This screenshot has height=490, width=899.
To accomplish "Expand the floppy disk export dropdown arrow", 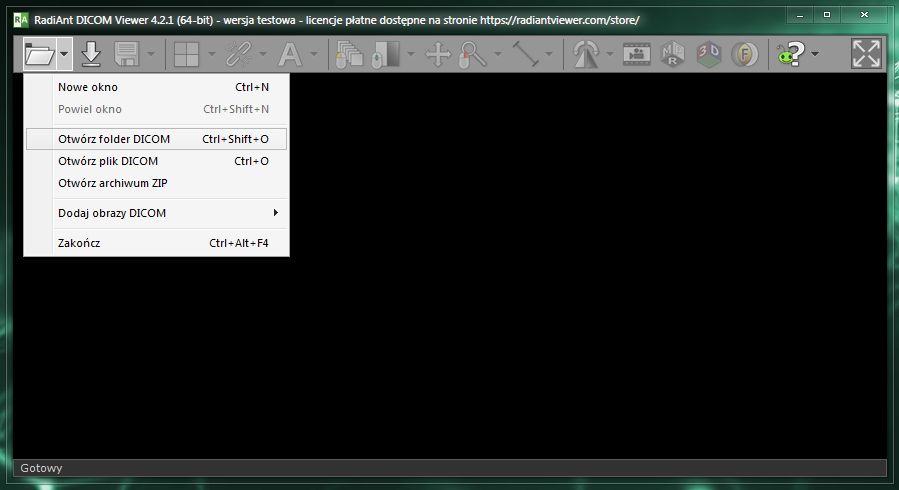I will coord(151,54).
